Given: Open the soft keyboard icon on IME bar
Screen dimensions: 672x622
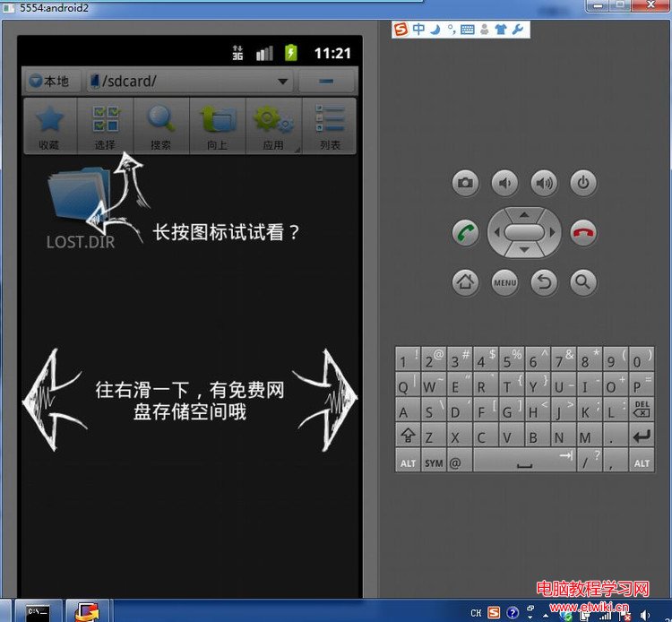Looking at the screenshot, I should (467, 30).
